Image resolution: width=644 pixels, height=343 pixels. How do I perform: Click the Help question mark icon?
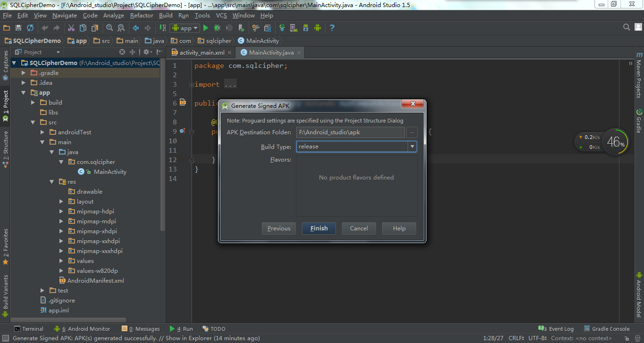[332, 28]
